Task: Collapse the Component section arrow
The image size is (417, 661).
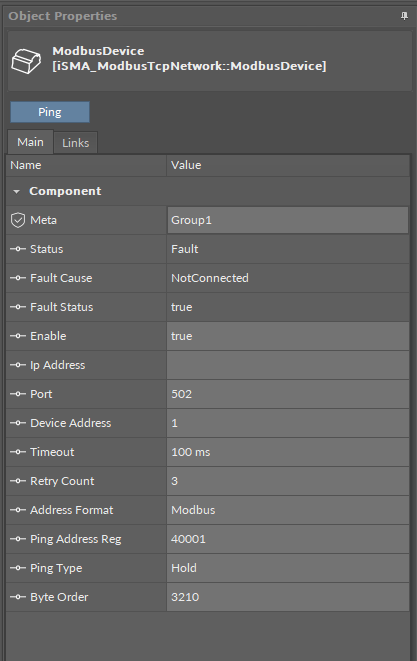Action: click(x=16, y=191)
